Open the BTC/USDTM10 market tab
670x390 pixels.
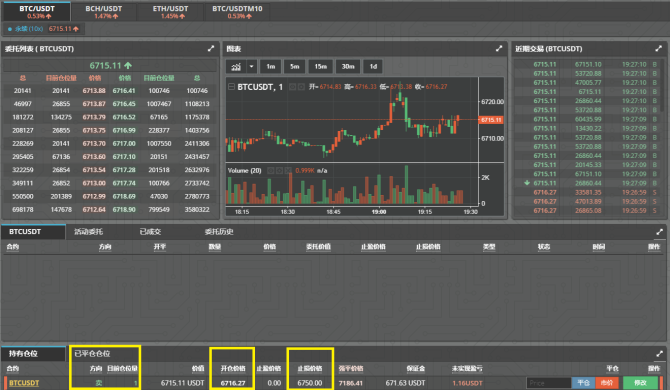[237, 12]
